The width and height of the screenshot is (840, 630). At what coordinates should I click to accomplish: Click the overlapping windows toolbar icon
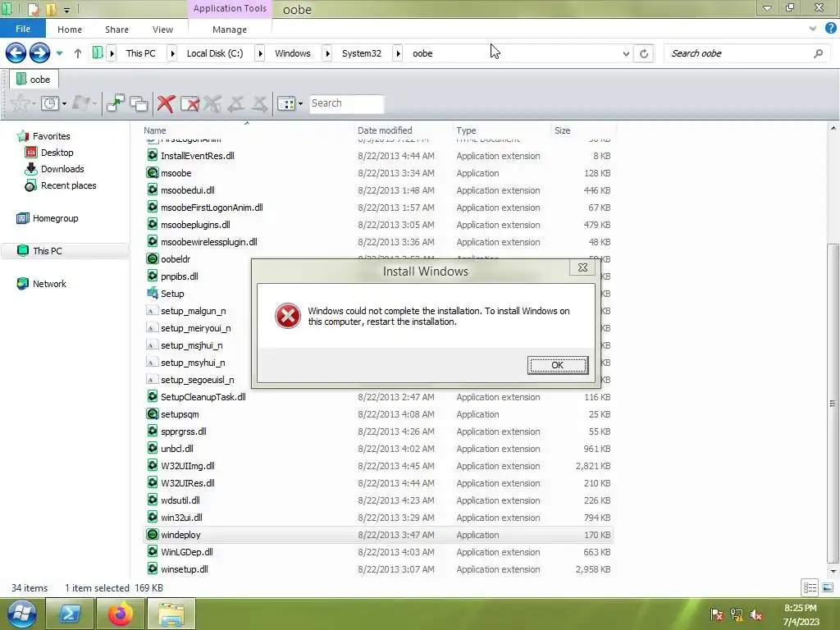pyautogui.click(x=139, y=103)
